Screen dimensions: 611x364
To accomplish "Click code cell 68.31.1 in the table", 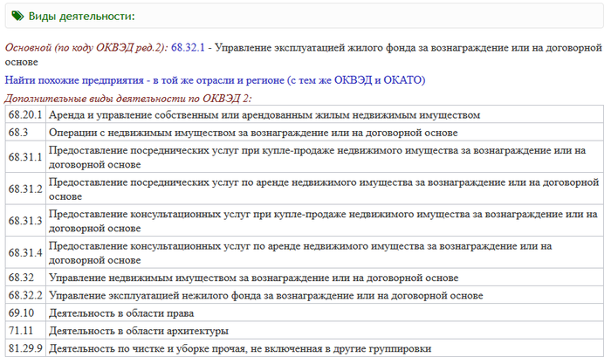I will [x=25, y=157].
